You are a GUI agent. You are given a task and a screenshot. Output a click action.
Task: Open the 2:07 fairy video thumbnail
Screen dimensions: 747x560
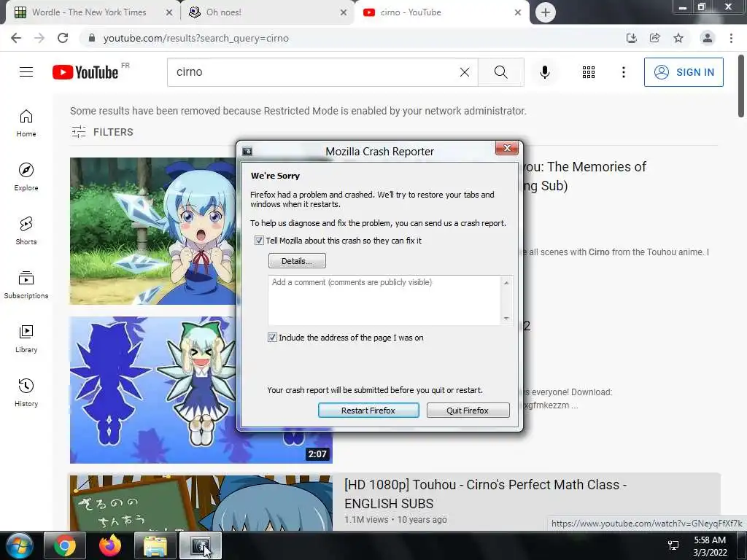(x=201, y=390)
